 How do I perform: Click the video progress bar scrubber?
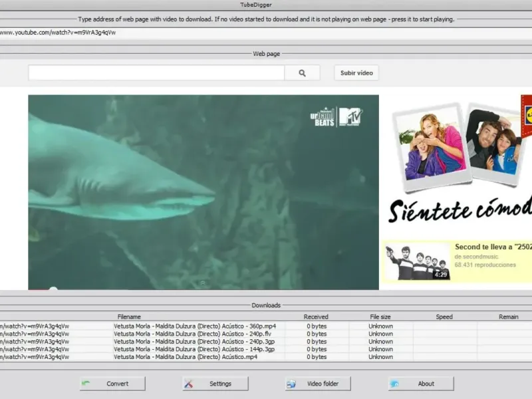point(53,289)
